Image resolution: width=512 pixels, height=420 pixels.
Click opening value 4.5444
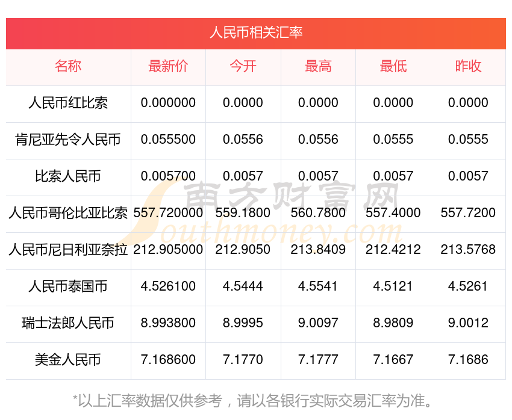point(243,286)
